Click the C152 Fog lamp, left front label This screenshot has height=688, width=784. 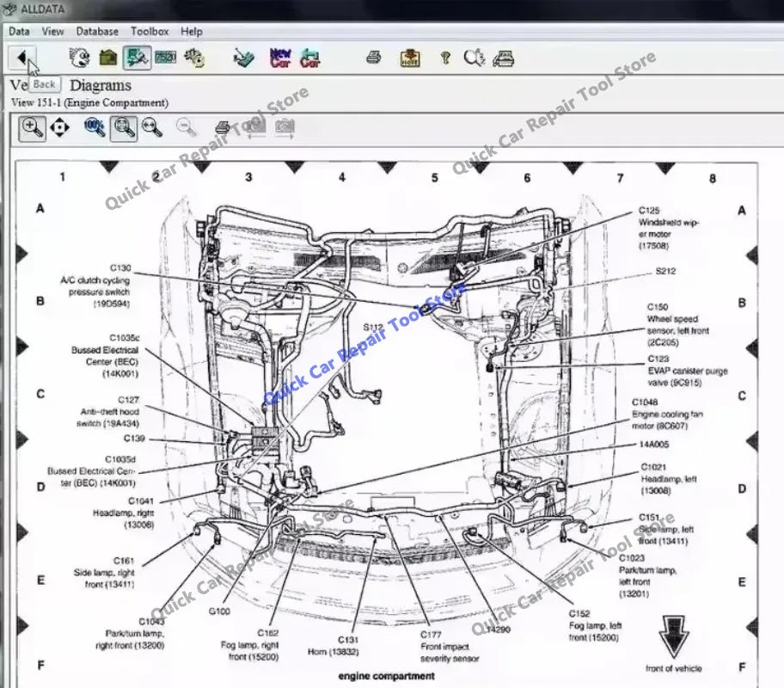pyautogui.click(x=595, y=625)
